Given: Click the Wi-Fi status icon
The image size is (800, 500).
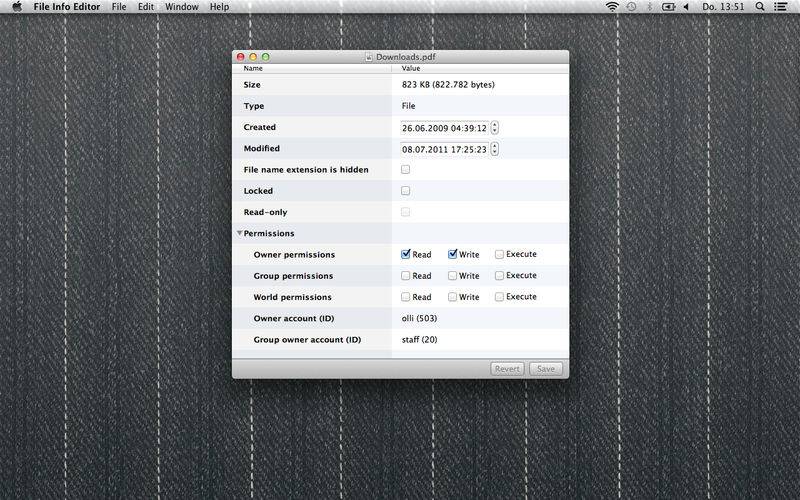Looking at the screenshot, I should [612, 7].
